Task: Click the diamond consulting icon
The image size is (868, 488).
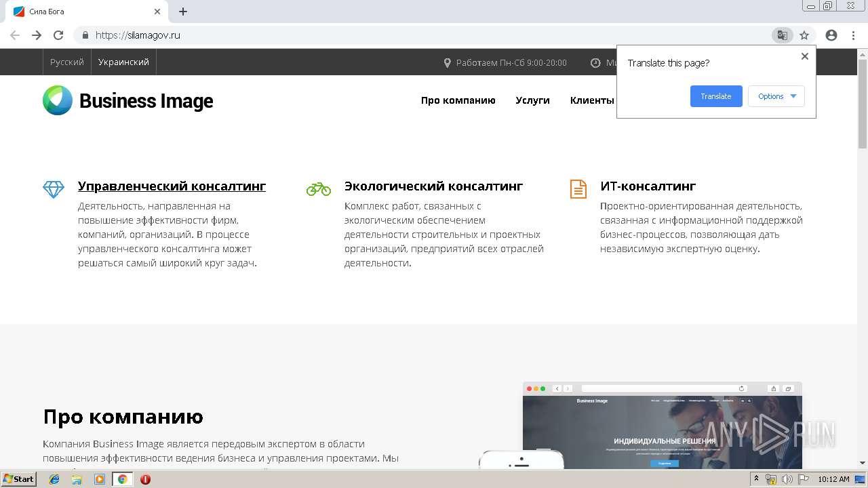Action: (54, 189)
